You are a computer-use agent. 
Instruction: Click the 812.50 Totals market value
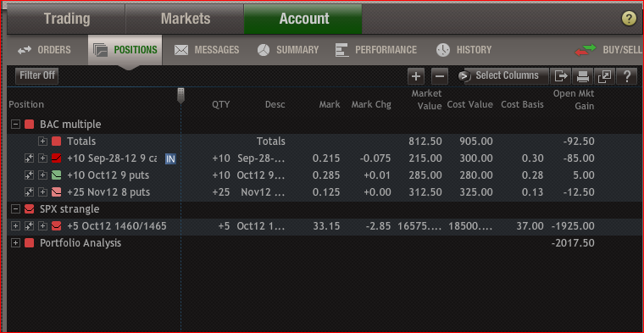pos(425,142)
